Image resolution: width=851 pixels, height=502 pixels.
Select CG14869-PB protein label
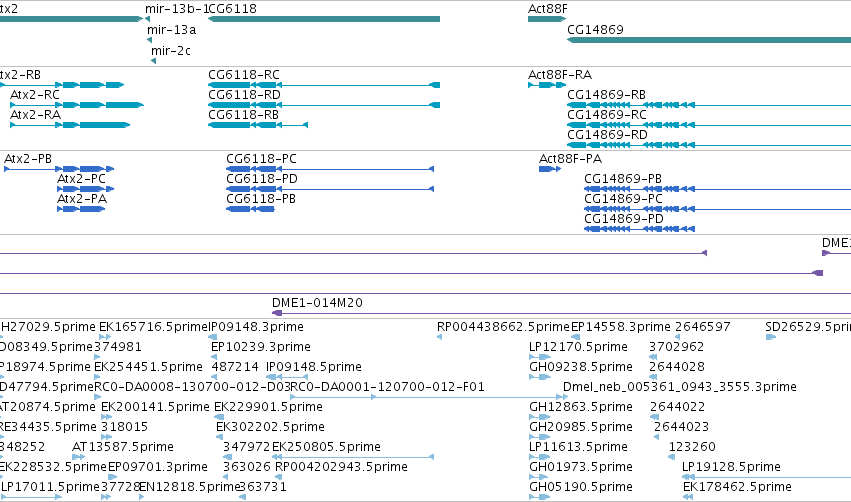pos(623,179)
